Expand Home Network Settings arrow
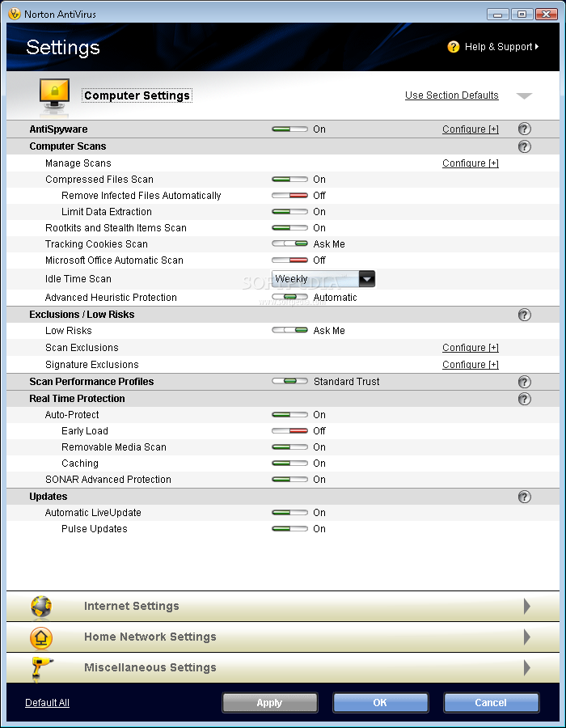Viewport: 566px width, 728px height. (x=527, y=637)
